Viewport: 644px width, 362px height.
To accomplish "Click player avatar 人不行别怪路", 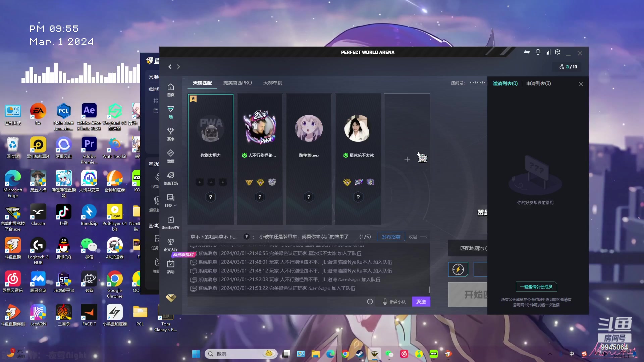I will click(260, 127).
